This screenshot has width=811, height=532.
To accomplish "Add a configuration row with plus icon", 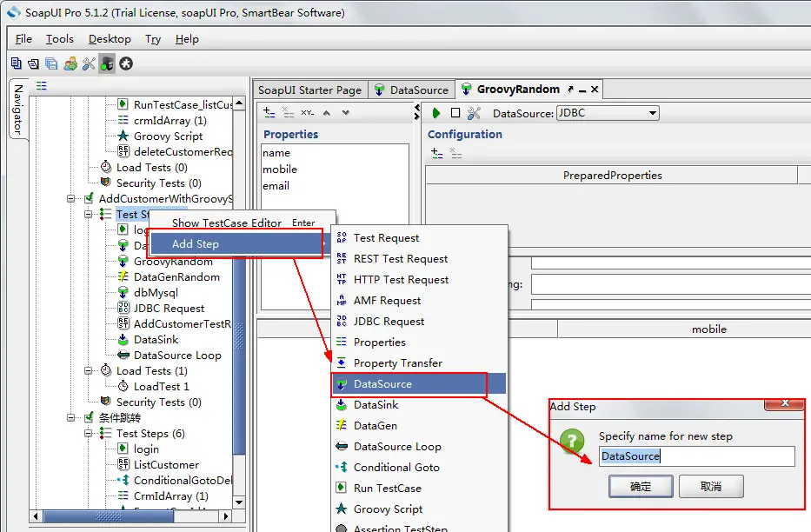I will [x=437, y=153].
